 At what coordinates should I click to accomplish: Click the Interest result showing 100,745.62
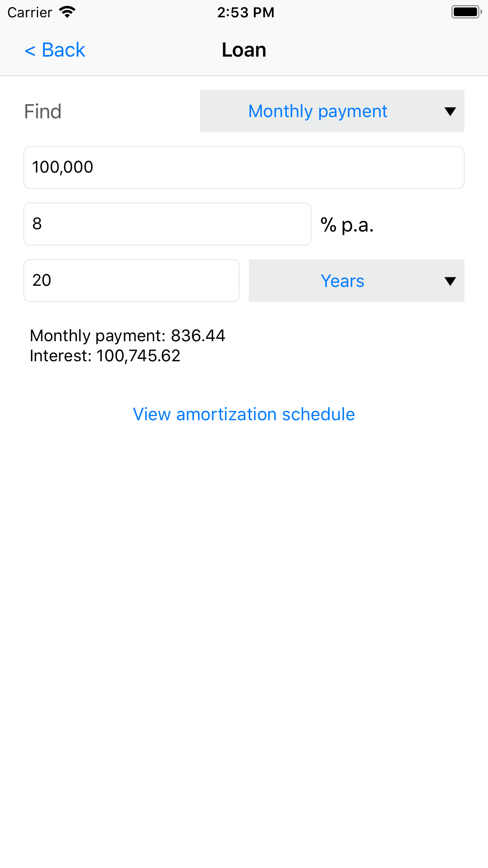pos(105,356)
